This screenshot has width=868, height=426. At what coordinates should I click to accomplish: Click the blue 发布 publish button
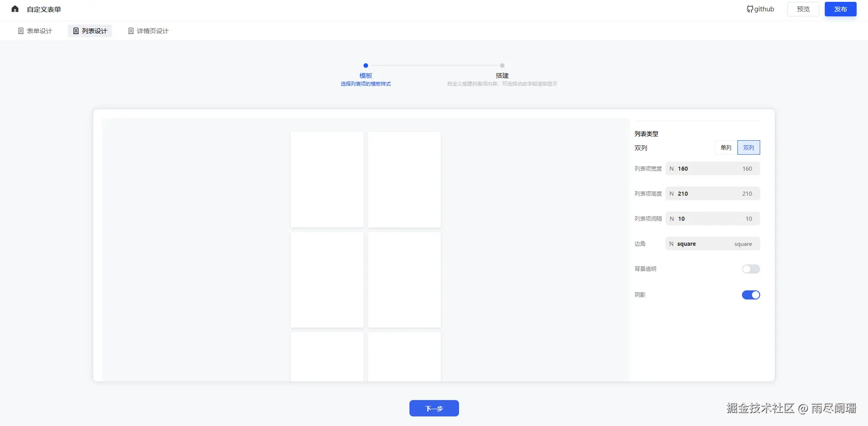click(x=840, y=9)
